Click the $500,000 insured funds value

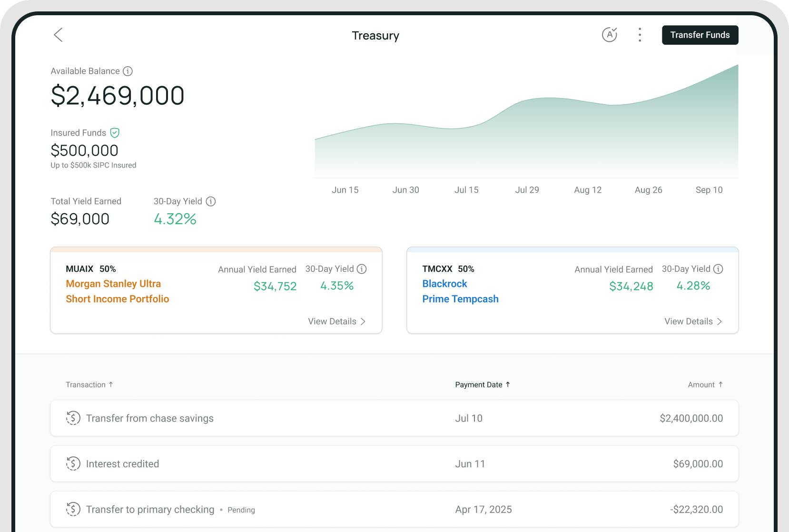coord(85,150)
